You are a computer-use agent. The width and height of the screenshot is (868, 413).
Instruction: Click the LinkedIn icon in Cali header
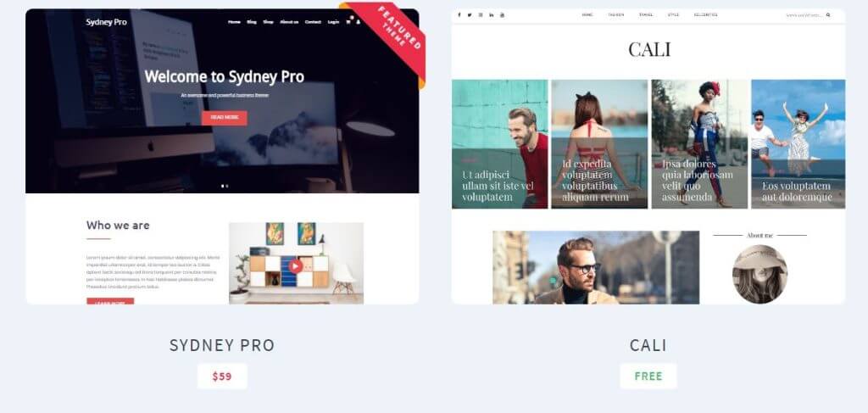click(x=491, y=15)
